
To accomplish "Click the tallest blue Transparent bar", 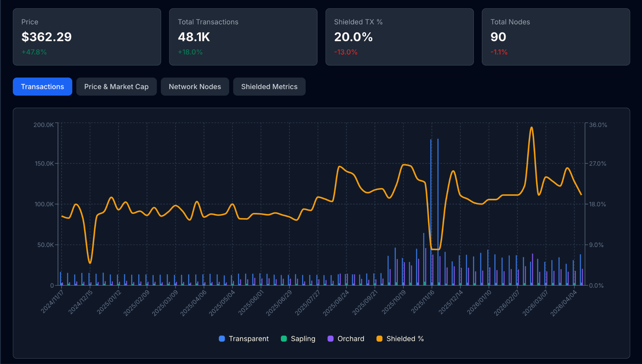I will (x=438, y=212).
